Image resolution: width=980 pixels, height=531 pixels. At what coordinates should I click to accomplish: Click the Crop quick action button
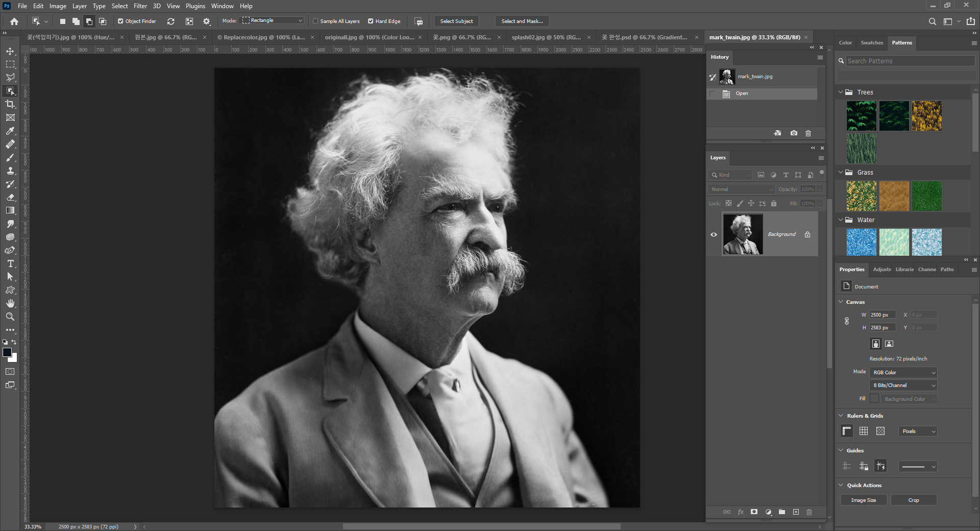click(914, 500)
